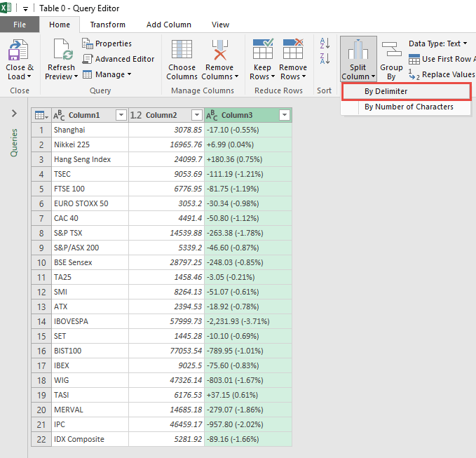Open the Split Column dropdown arrow
The image size is (476, 458).
[x=374, y=76]
